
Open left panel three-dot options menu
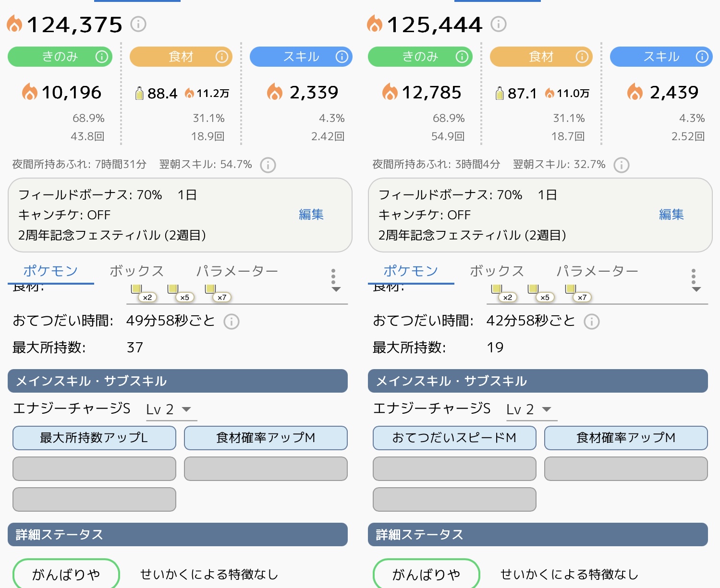(x=333, y=276)
